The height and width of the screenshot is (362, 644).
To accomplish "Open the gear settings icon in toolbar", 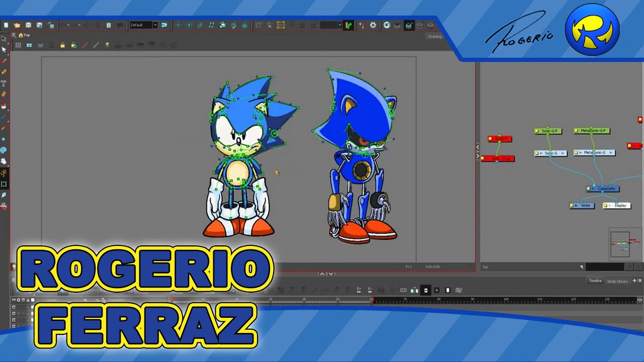I will (373, 25).
